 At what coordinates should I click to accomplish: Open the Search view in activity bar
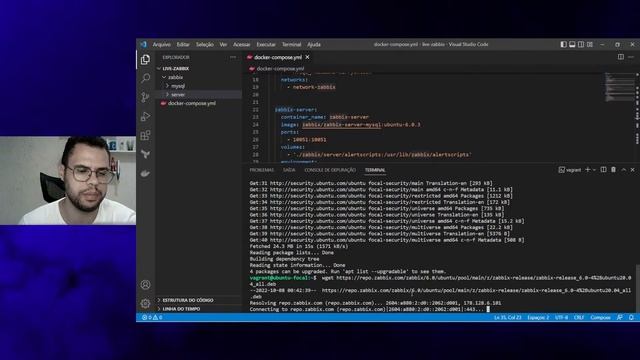[x=145, y=78]
